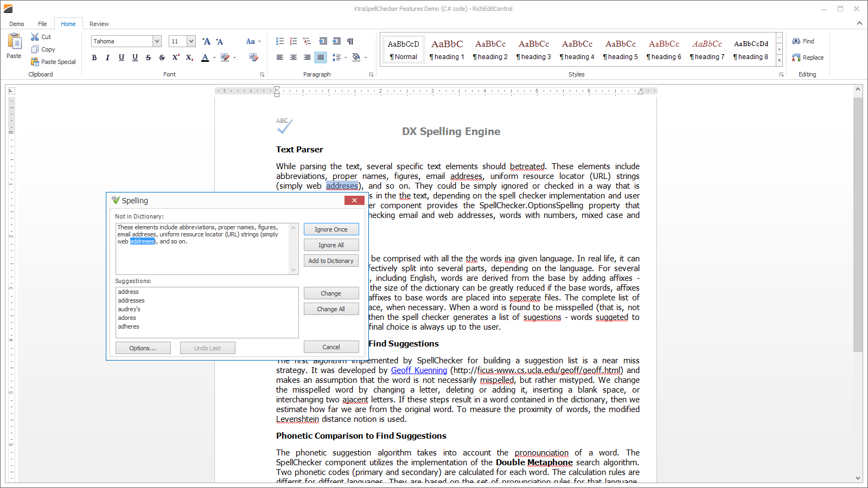Click the tab selector at ruler corner
Image resolution: width=868 pixels, height=488 pixels.
pyautogui.click(x=11, y=91)
